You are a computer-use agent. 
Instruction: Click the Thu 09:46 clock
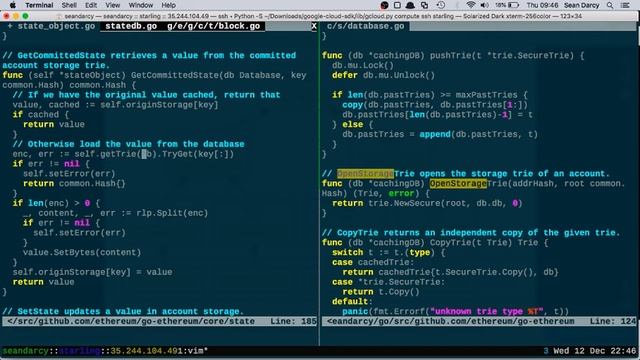[542, 5]
